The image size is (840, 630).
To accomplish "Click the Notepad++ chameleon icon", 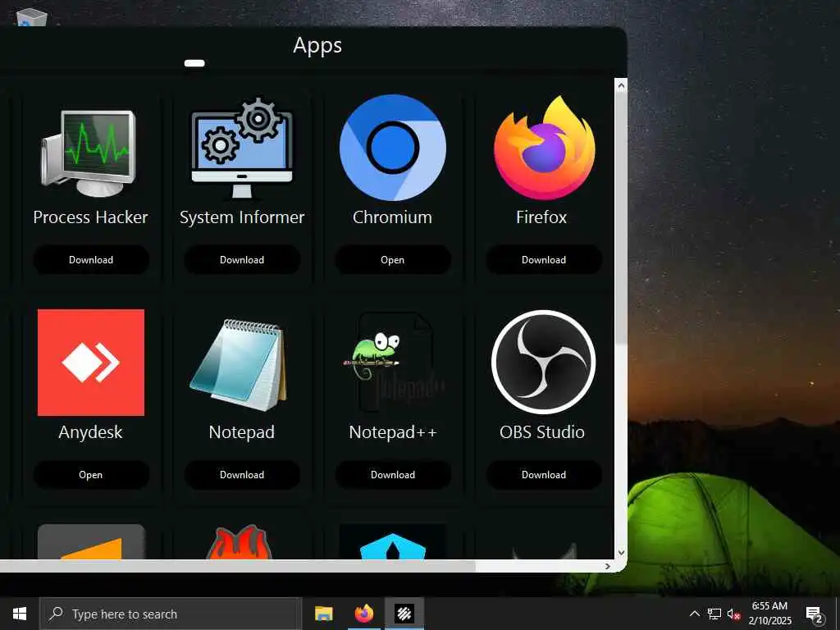I will coord(393,362).
